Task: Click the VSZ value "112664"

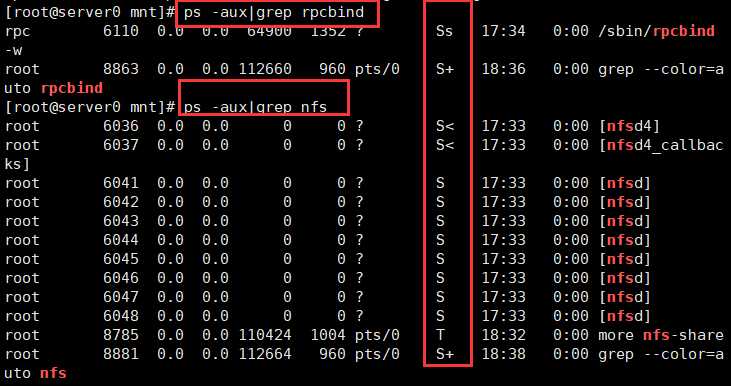Action: [265, 354]
